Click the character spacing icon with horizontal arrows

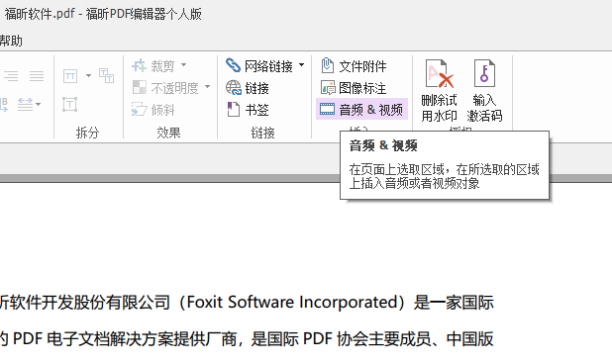26,105
